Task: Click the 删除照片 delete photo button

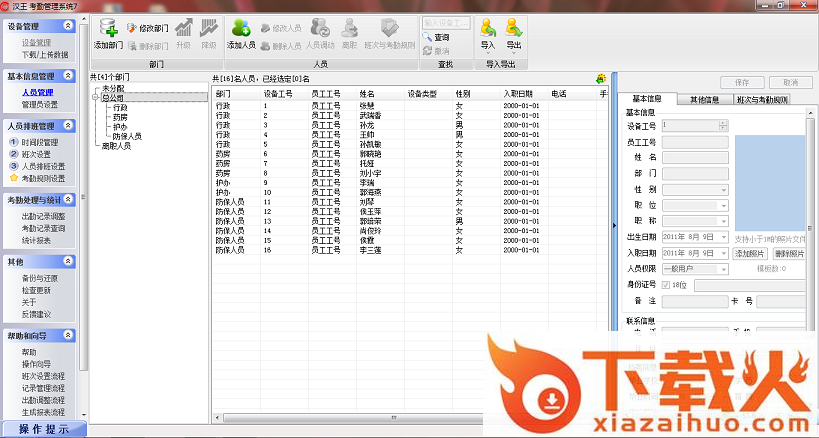Action: coord(789,254)
